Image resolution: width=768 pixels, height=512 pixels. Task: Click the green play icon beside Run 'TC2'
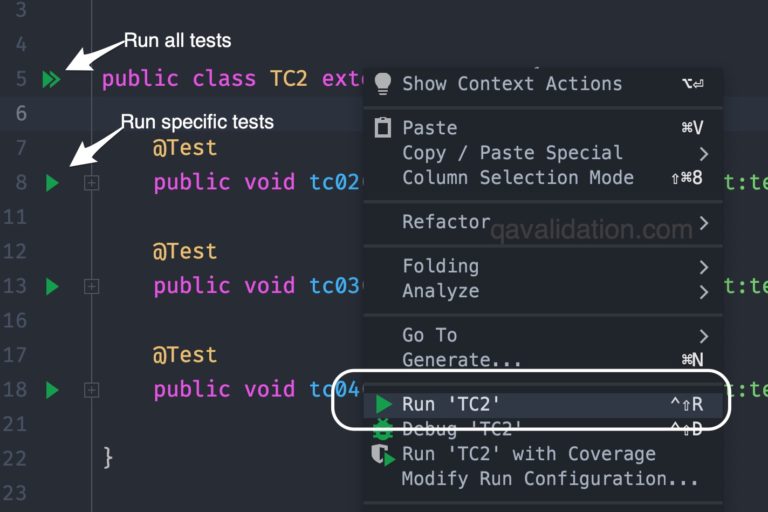[x=383, y=405]
